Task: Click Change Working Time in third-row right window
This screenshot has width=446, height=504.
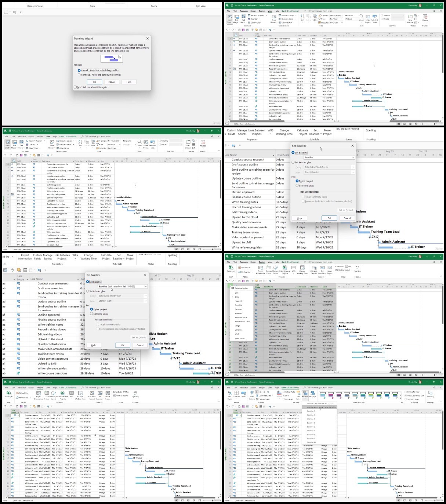Action: click(302, 269)
